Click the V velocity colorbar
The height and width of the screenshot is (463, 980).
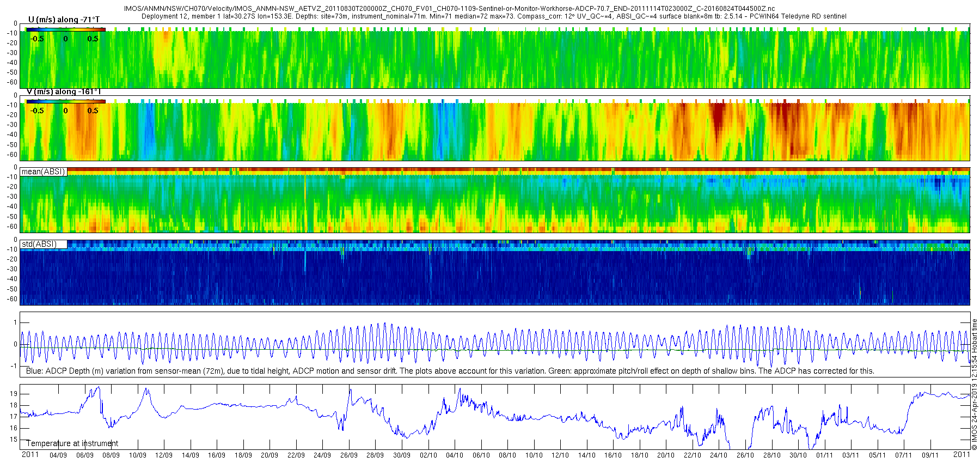pos(65,101)
